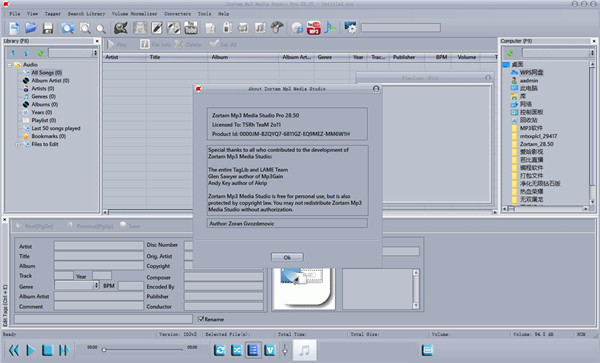Expand the Files to Edit node

coord(17,144)
